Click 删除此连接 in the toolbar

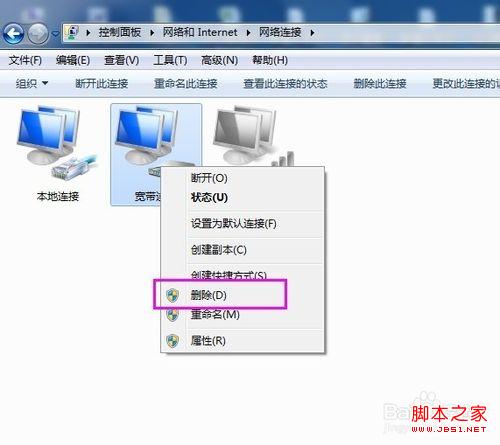click(380, 83)
